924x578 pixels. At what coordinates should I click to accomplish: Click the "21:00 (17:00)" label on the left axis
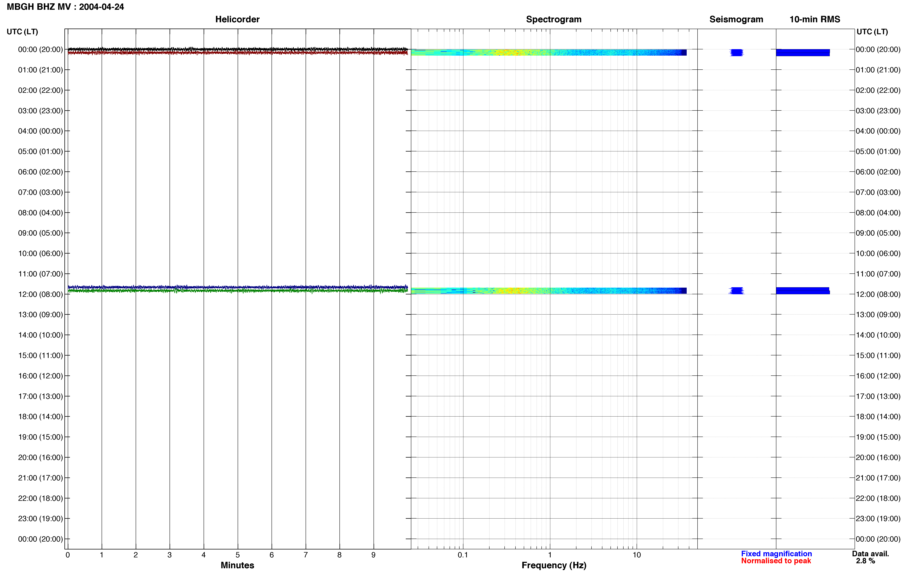click(41, 478)
